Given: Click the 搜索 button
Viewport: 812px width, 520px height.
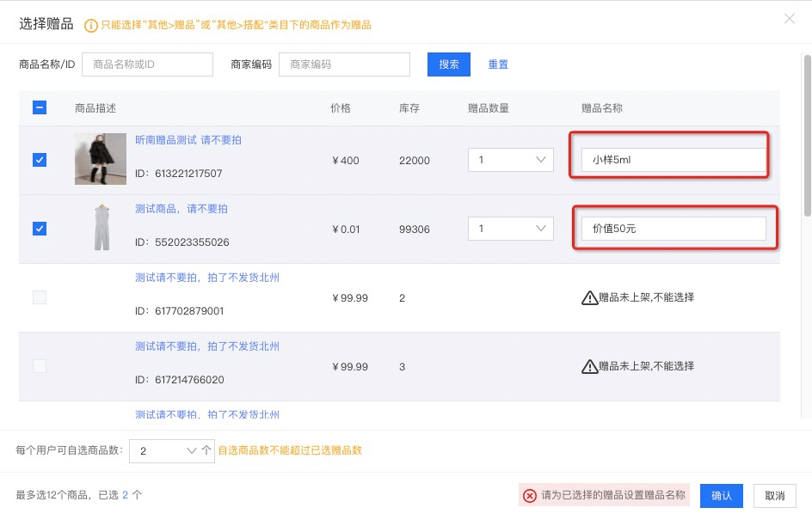Looking at the screenshot, I should pos(449,64).
